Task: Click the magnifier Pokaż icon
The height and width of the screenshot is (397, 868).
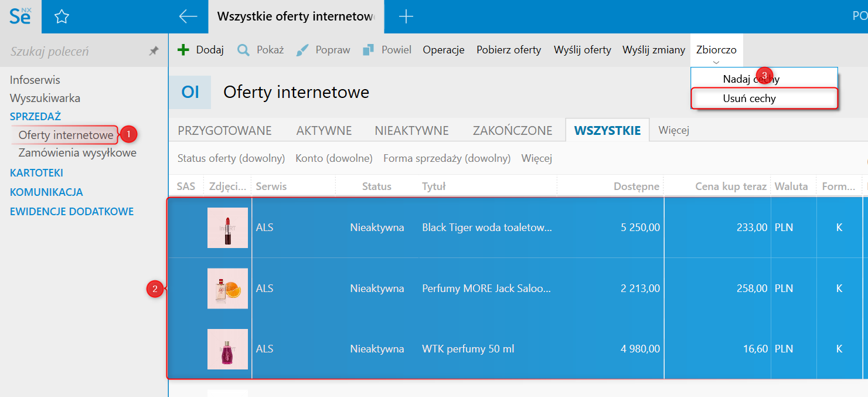Action: [x=243, y=50]
